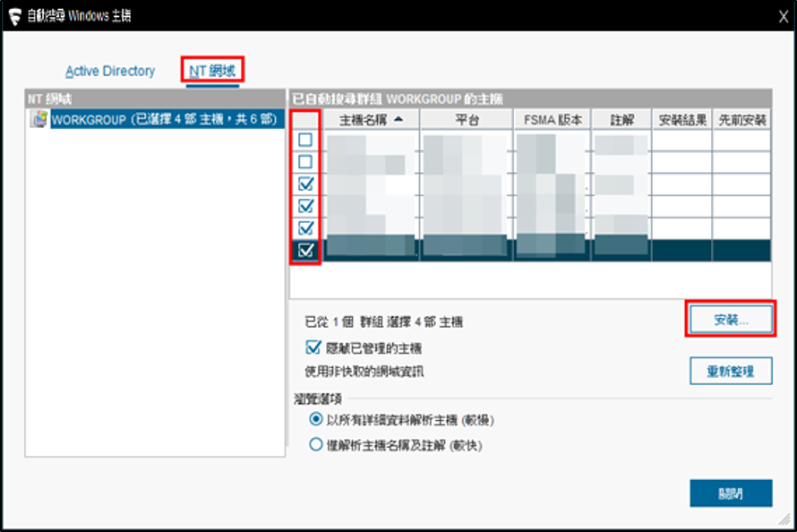This screenshot has height=532, width=797.
Task: Click the 安裝... button
Action: coord(731,320)
